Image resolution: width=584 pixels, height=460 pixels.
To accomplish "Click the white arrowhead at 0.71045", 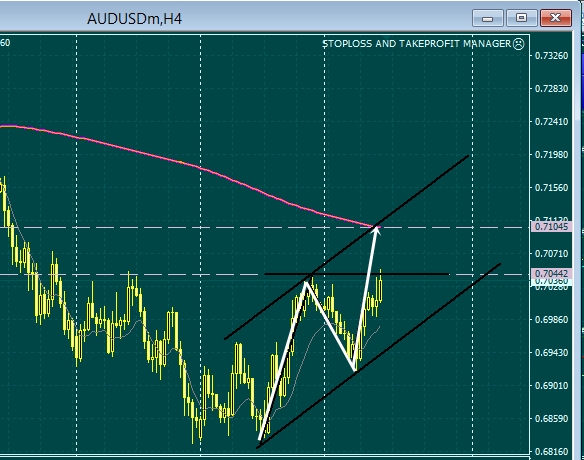I will coord(376,231).
